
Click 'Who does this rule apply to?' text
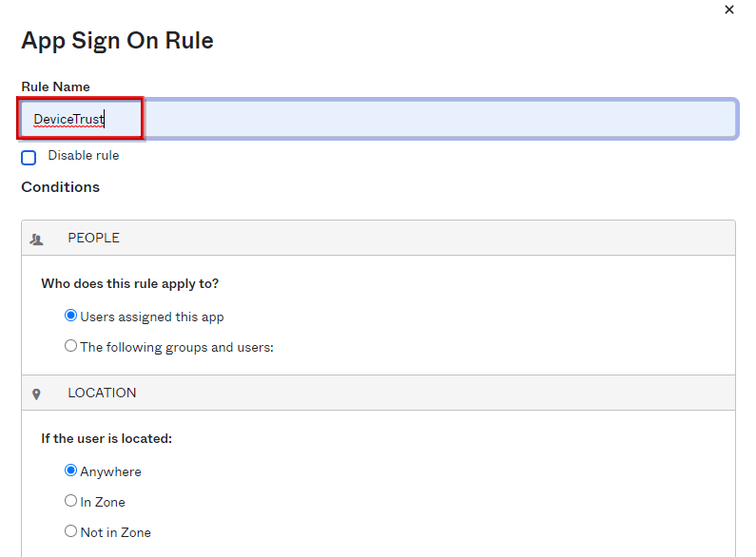click(137, 283)
